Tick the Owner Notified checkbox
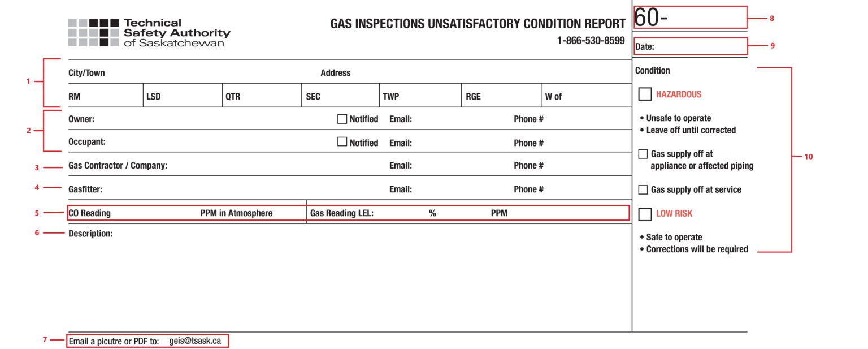The height and width of the screenshot is (349, 868). [x=342, y=119]
